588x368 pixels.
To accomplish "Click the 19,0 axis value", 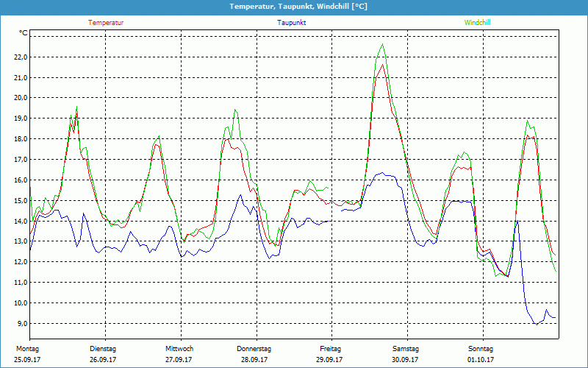I will [21, 118].
